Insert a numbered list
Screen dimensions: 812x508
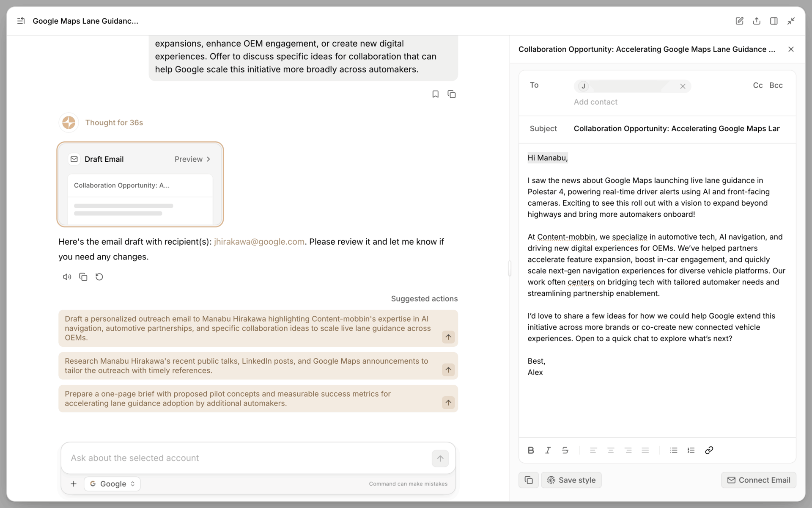coord(691,450)
